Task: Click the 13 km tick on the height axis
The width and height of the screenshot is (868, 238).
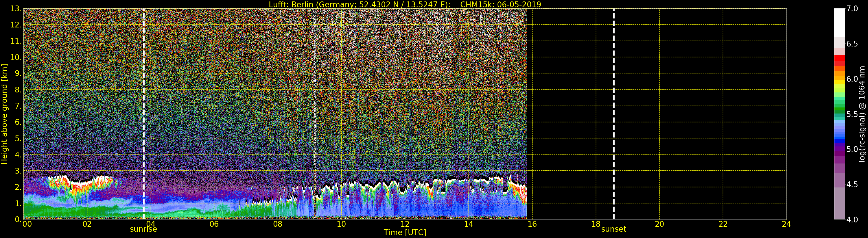Action: (x=15, y=9)
